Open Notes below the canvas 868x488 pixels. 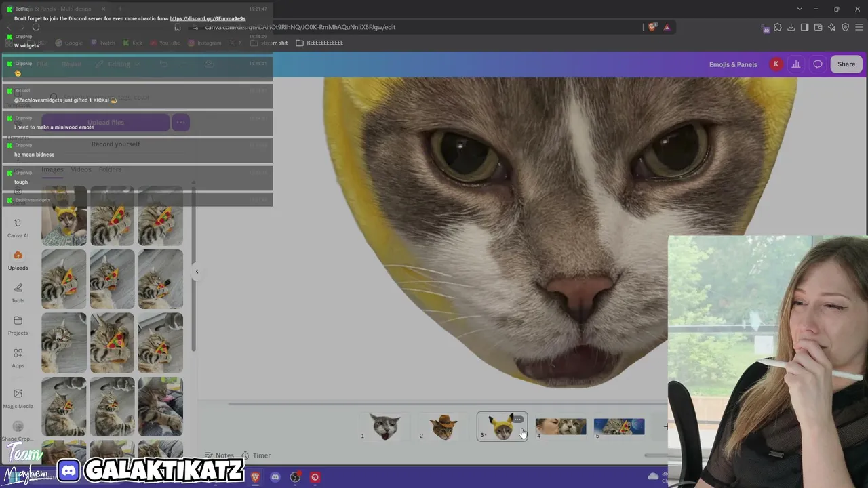coord(220,455)
